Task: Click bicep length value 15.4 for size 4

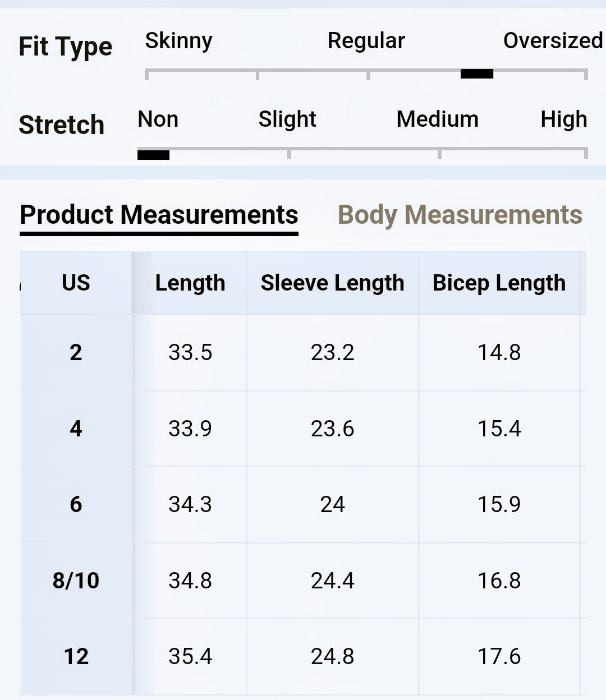Action: 499,429
